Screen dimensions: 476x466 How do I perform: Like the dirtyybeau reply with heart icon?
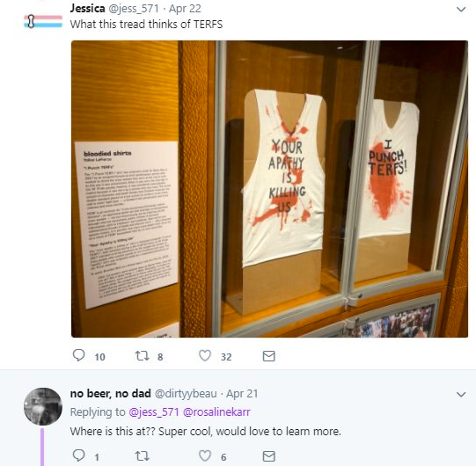(205, 455)
